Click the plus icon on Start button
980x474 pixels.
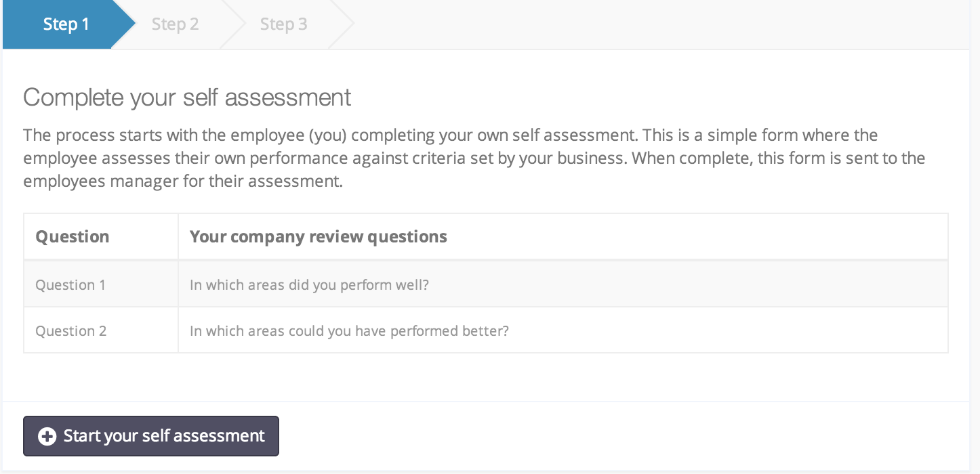(x=47, y=437)
